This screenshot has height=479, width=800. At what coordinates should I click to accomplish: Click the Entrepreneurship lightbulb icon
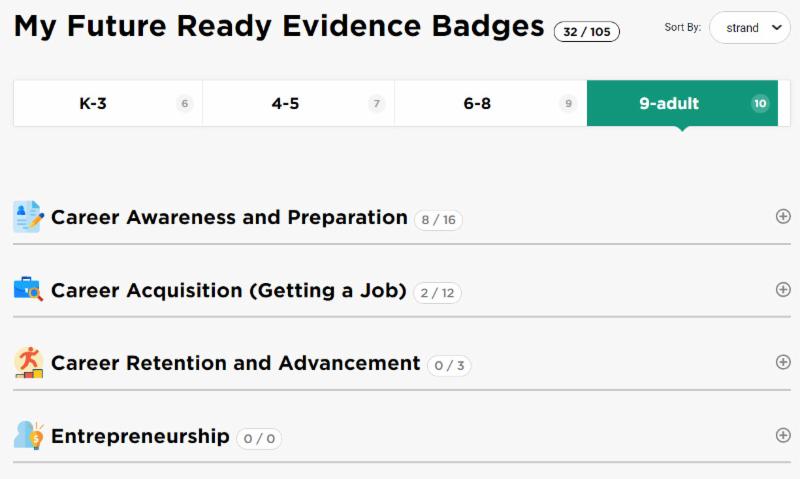(x=28, y=435)
